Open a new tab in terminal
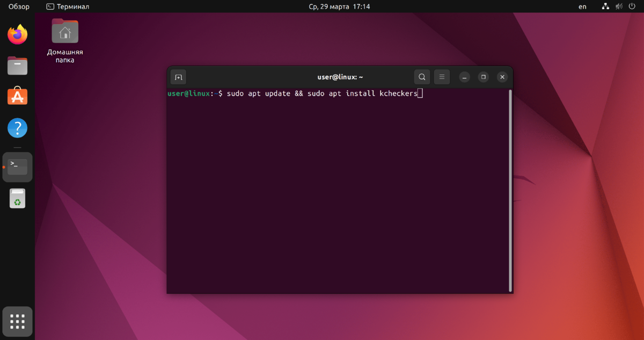Image resolution: width=644 pixels, height=340 pixels. pyautogui.click(x=179, y=77)
